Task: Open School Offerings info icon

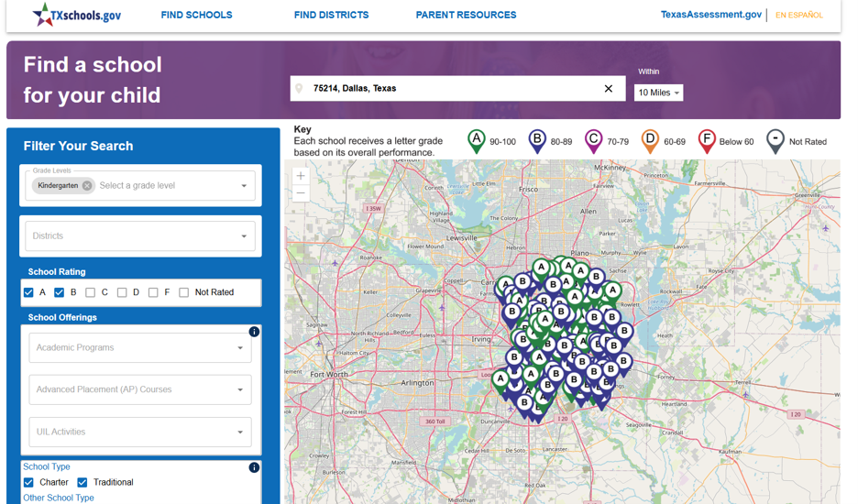Action: pos(254,332)
